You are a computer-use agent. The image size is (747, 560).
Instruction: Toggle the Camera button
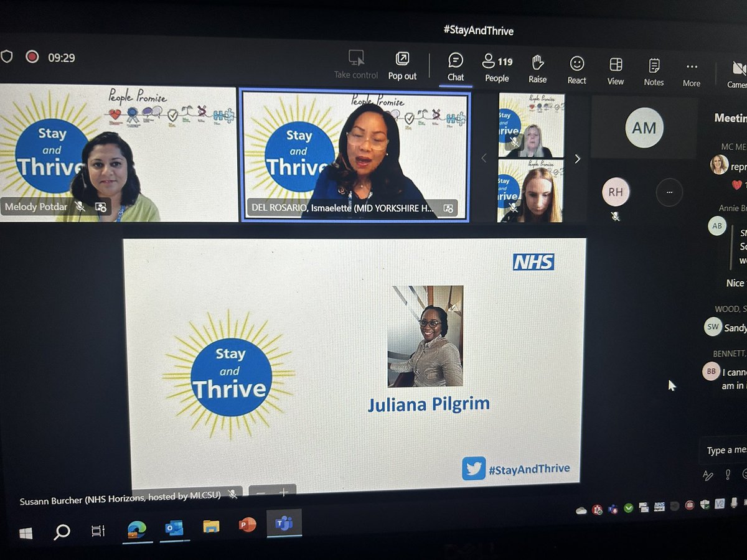(x=738, y=75)
